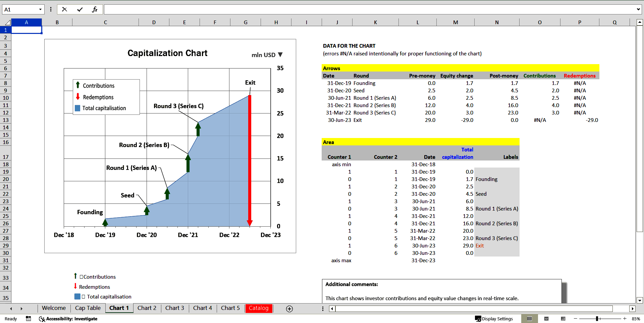Open the mln USD units dropdown

coord(280,55)
